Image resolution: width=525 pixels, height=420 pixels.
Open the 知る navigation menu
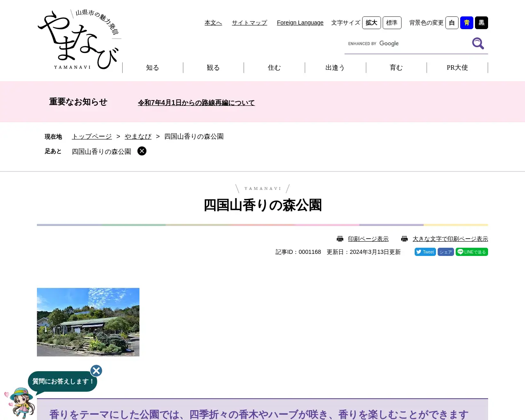pos(153,67)
